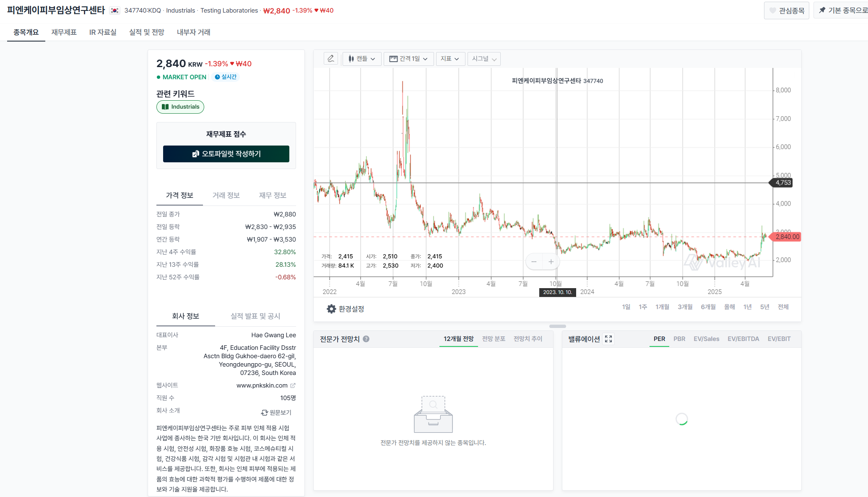The width and height of the screenshot is (868, 497).
Task: Zoom in the chart with plus button
Action: pos(551,262)
